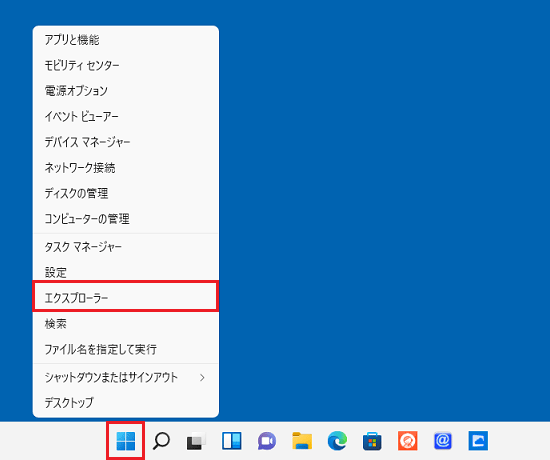Viewport: 550px width, 460px height.
Task: Select デバイス マネージャー
Action: tap(126, 142)
